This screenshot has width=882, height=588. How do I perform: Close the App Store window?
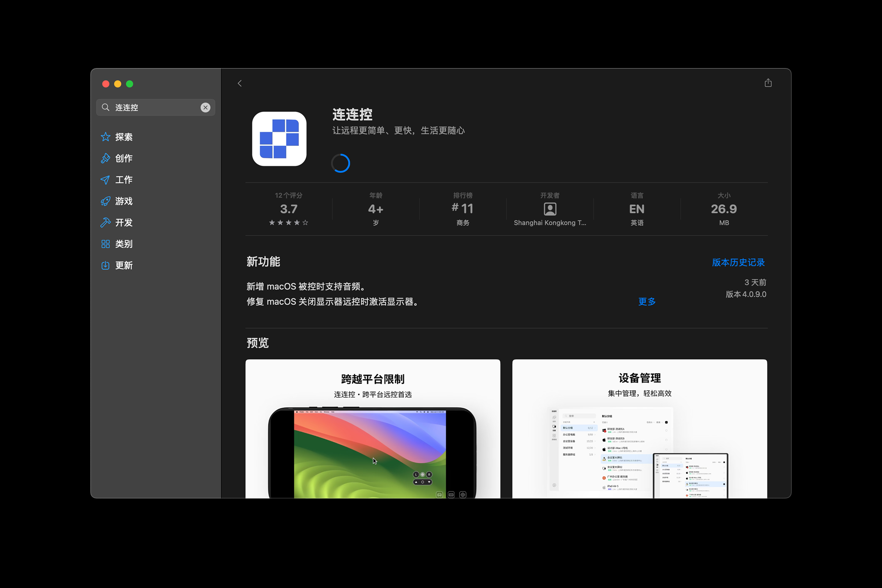[106, 84]
